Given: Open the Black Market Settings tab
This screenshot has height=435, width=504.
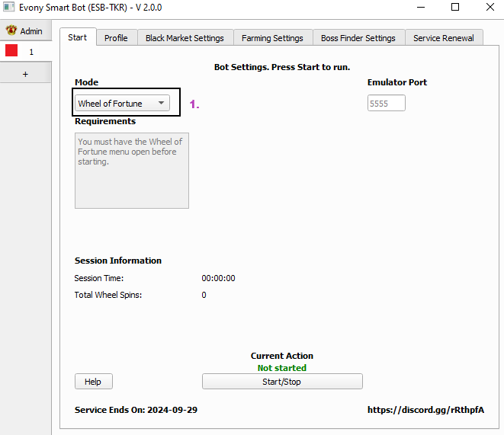Looking at the screenshot, I should pos(185,38).
